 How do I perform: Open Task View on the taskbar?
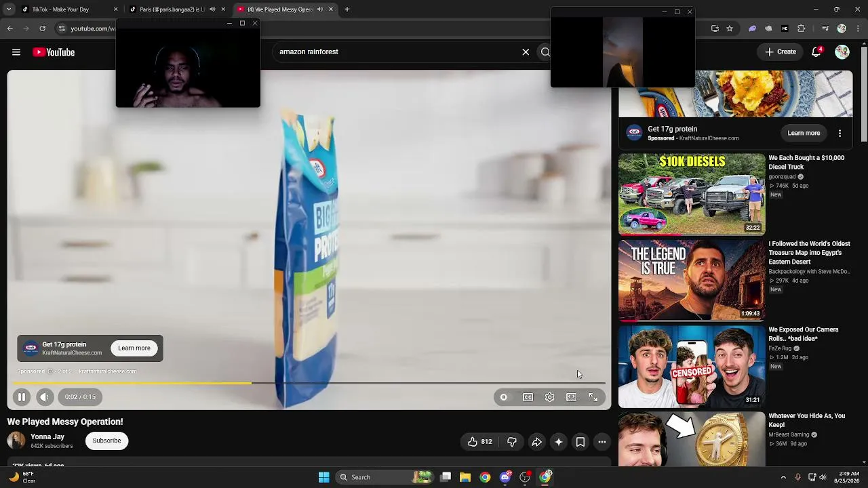[446, 477]
